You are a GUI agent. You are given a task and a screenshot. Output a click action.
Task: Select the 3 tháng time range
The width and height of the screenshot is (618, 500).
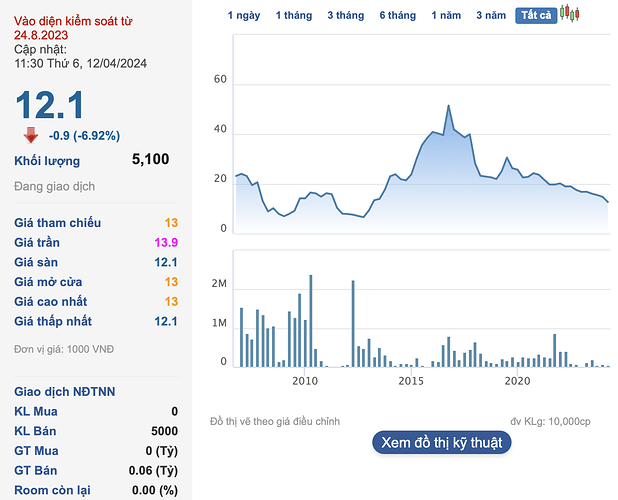(346, 15)
